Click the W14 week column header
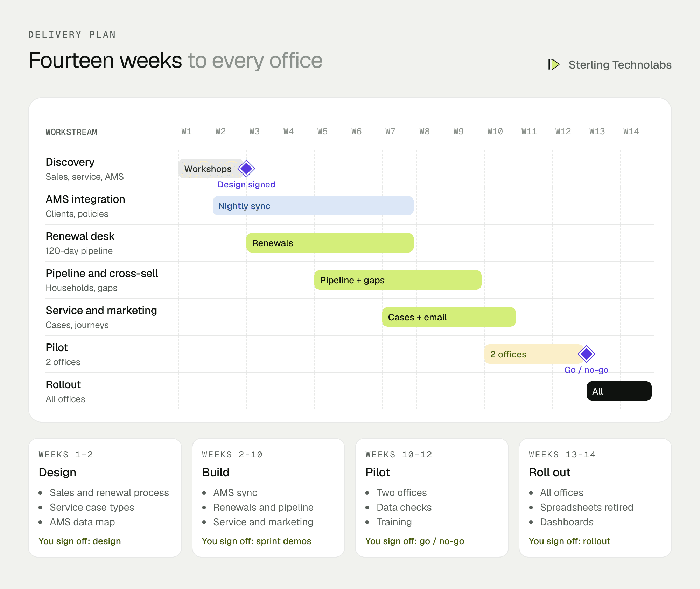Viewport: 700px width, 589px height. tap(631, 132)
